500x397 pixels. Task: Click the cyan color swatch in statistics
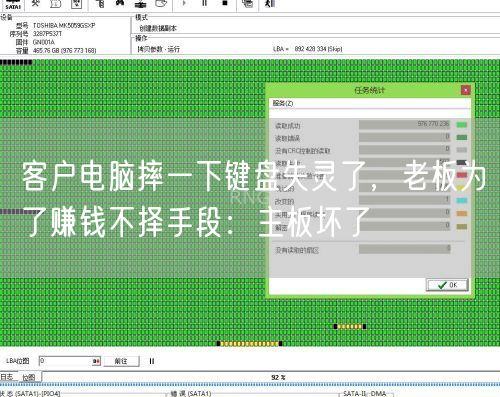[461, 200]
